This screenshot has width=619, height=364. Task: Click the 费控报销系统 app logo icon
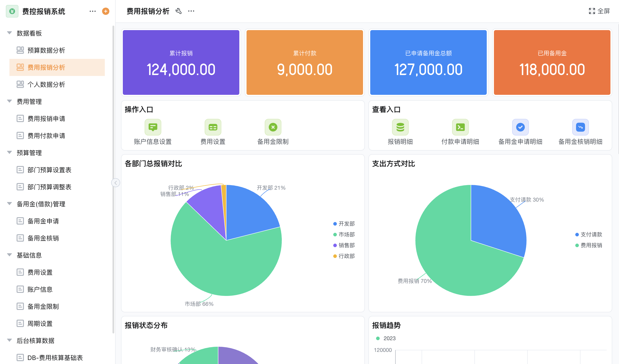pyautogui.click(x=12, y=11)
